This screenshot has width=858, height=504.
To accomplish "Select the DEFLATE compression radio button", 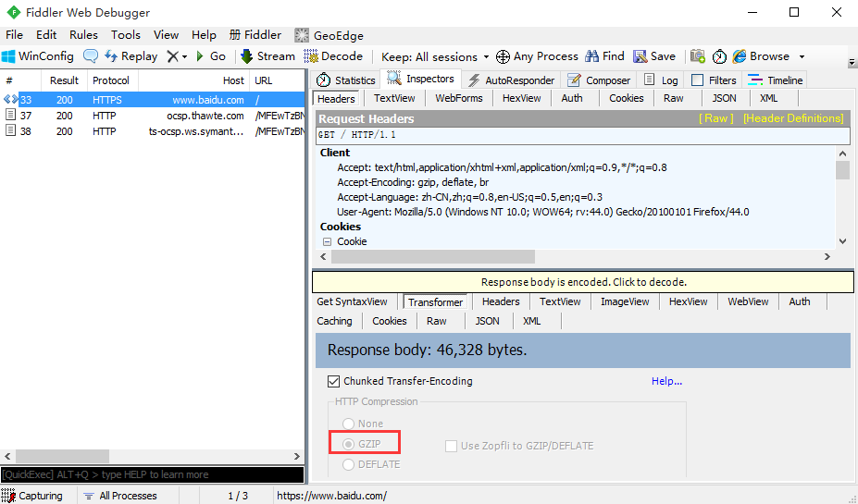I will [x=348, y=464].
